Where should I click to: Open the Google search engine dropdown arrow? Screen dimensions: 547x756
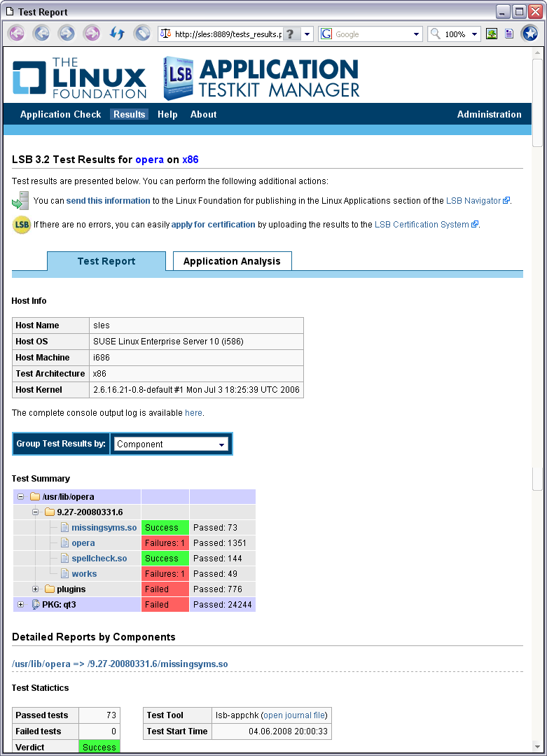pos(416,34)
